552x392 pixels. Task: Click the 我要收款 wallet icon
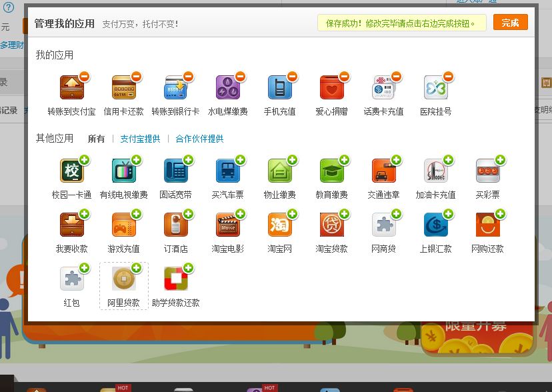72,225
